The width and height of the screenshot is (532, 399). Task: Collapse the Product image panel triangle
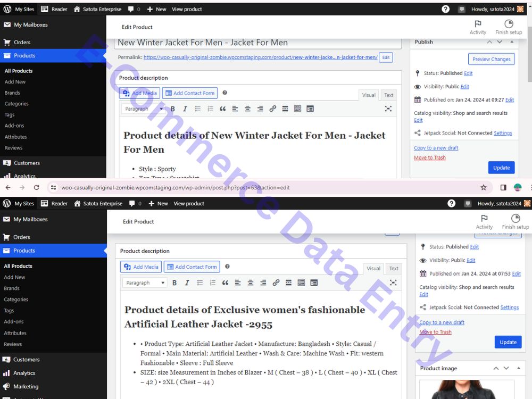click(518, 368)
